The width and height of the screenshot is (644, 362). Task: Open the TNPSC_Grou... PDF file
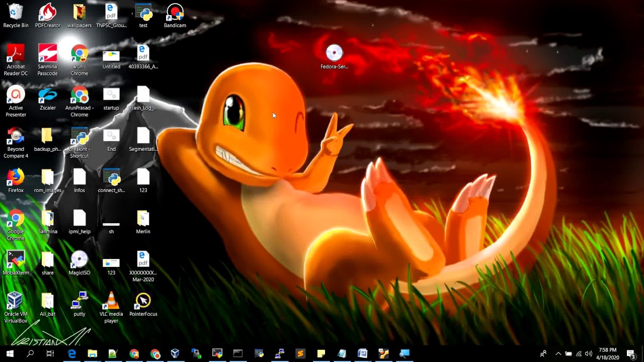pyautogui.click(x=111, y=16)
